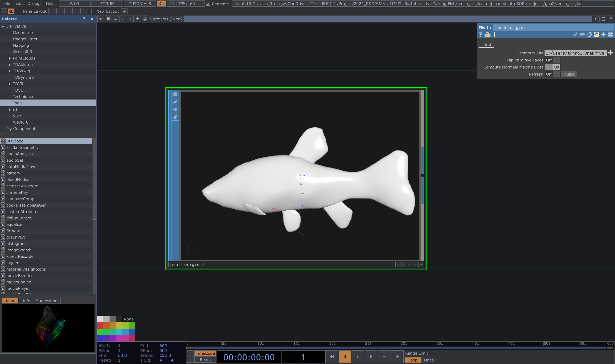The width and height of the screenshot is (615, 364).
Task: Open the Dialogs menu
Action: tap(34, 3)
